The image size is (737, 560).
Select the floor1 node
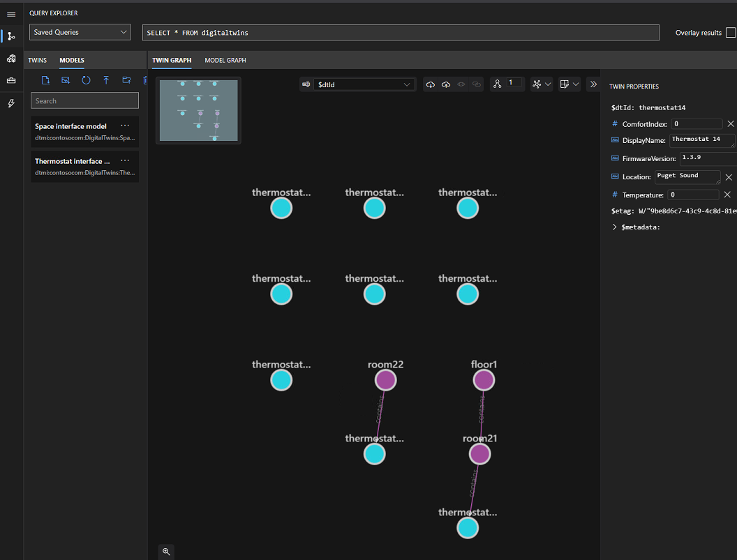tap(484, 380)
